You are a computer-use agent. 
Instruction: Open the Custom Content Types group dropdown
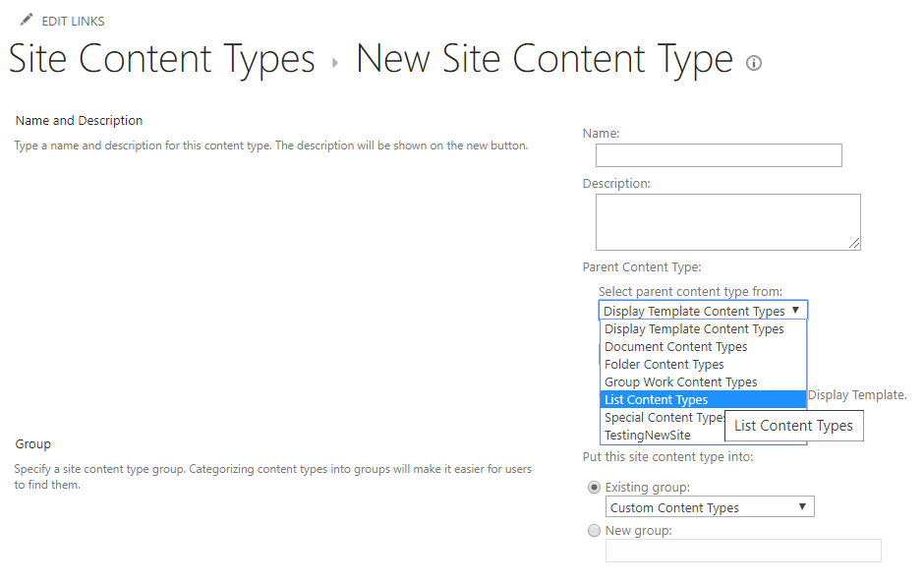coord(710,506)
